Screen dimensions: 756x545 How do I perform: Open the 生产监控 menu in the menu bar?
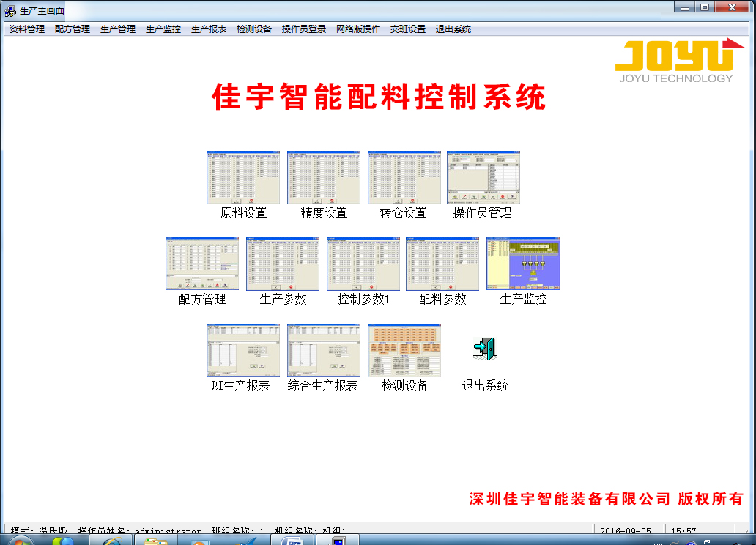[x=163, y=29]
